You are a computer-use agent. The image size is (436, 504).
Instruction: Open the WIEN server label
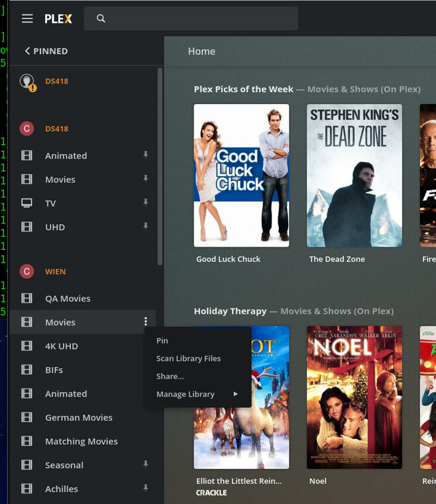pyautogui.click(x=55, y=272)
